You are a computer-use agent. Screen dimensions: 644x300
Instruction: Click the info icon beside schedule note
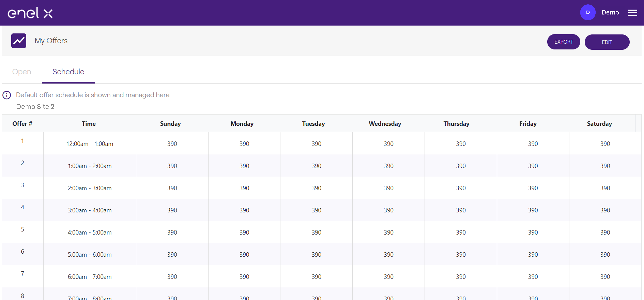(x=7, y=95)
